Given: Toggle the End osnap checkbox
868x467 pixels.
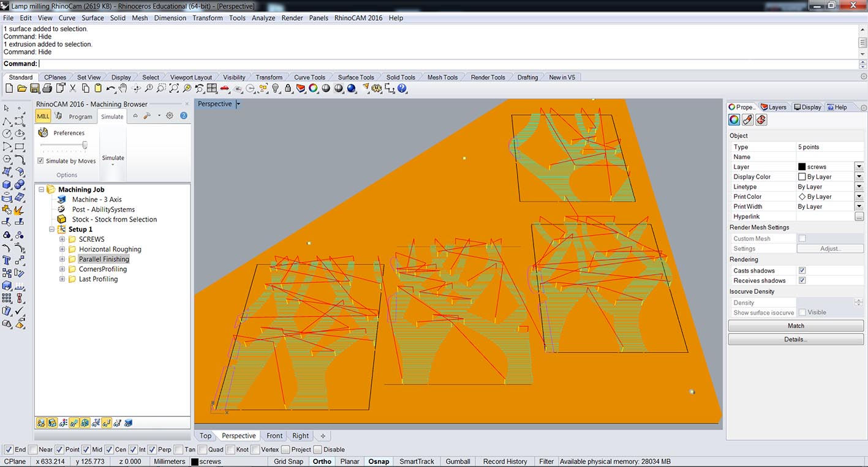Looking at the screenshot, I should tap(9, 450).
